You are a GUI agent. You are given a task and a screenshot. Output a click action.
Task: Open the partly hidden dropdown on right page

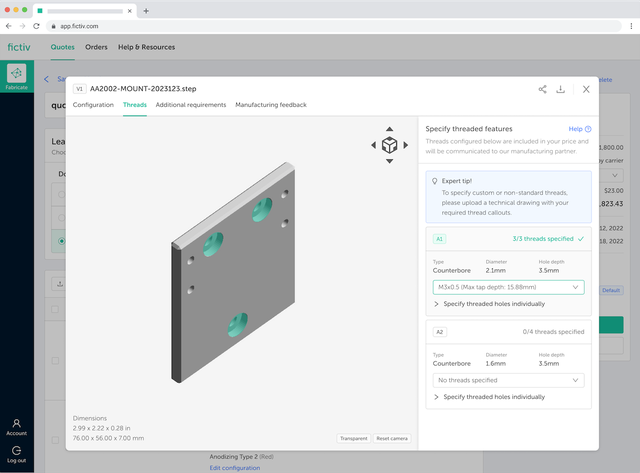(x=611, y=175)
